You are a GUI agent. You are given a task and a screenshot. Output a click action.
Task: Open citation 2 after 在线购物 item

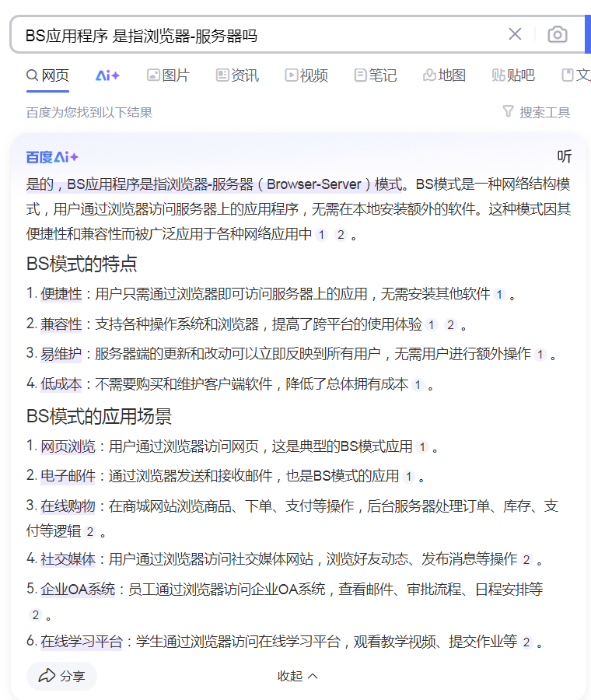point(89,532)
